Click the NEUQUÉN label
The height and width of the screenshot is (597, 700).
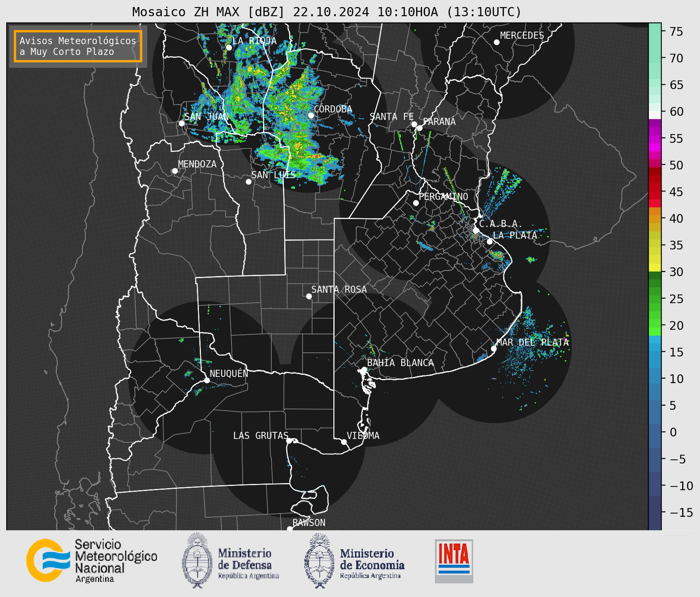click(229, 373)
